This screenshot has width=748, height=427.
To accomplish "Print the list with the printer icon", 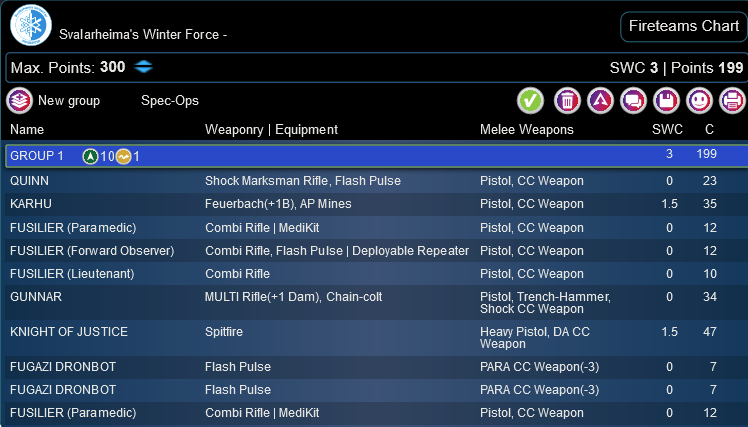I will coord(732,101).
